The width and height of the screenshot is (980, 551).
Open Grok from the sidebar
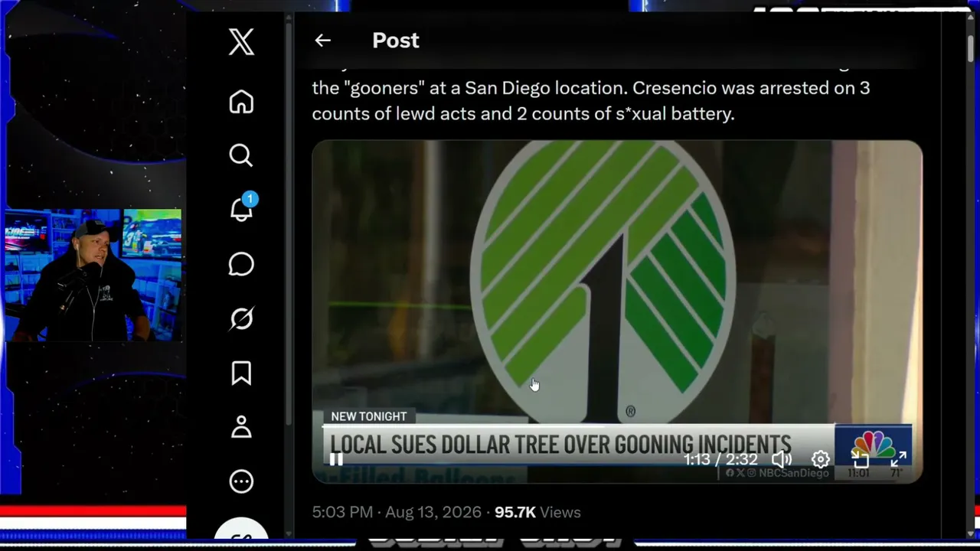[241, 318]
